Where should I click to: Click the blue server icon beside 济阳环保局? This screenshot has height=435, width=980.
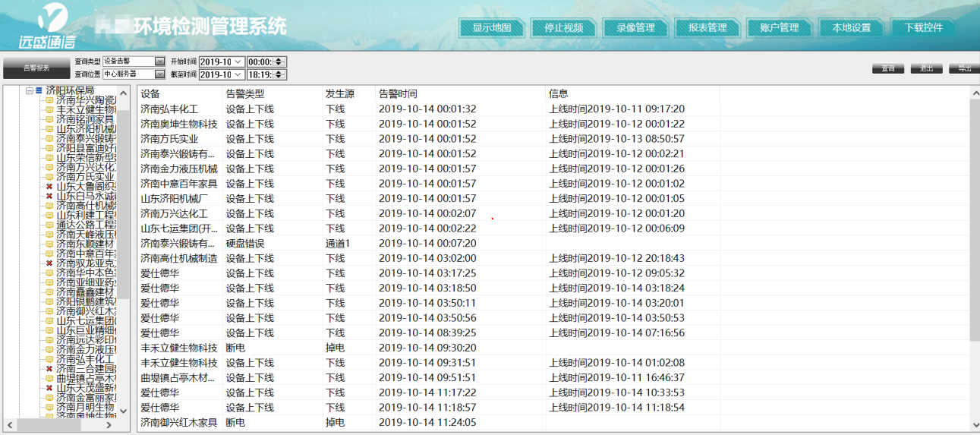[39, 90]
